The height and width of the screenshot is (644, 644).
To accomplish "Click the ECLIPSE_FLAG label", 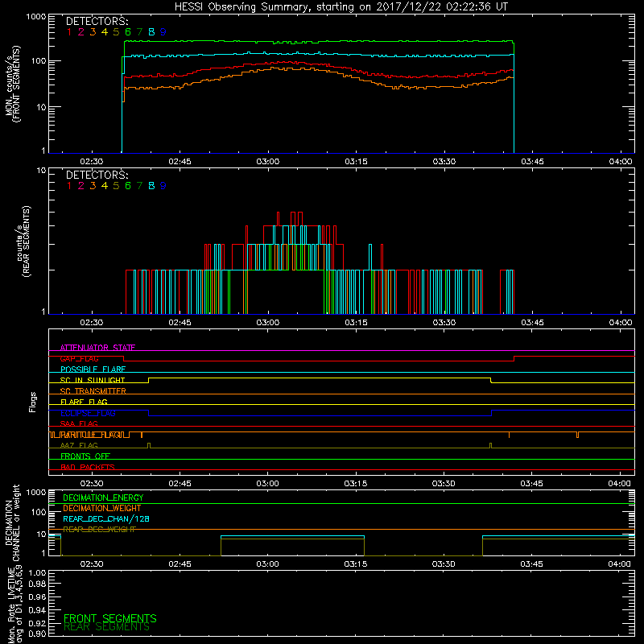I will [88, 413].
